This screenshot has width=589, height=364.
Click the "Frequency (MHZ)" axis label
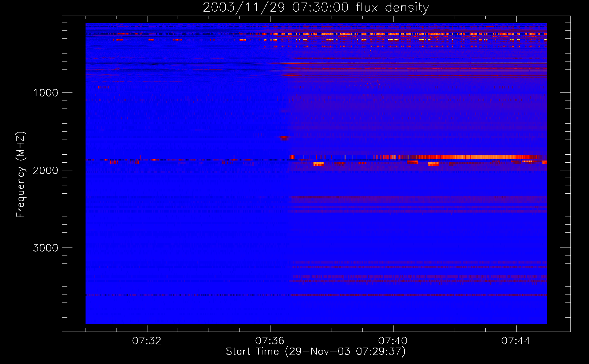21,175
